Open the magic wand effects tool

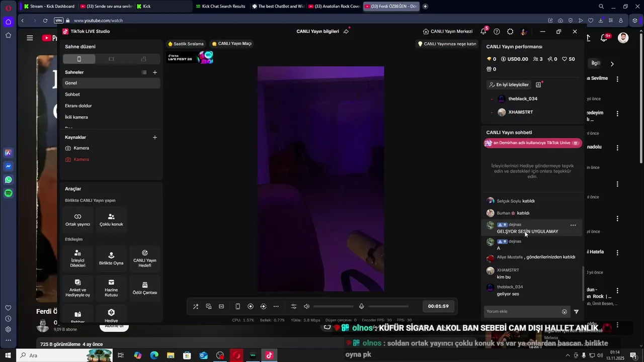[196, 306]
